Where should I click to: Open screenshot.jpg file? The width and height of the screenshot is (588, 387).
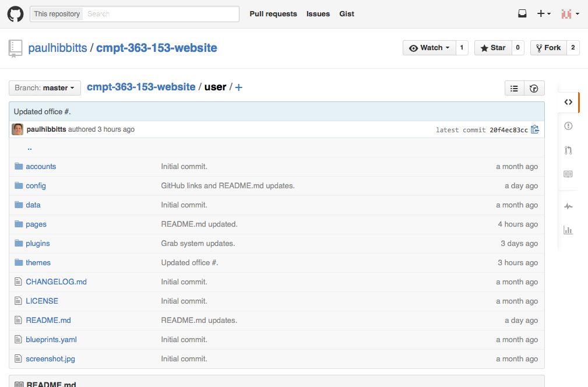pos(50,359)
